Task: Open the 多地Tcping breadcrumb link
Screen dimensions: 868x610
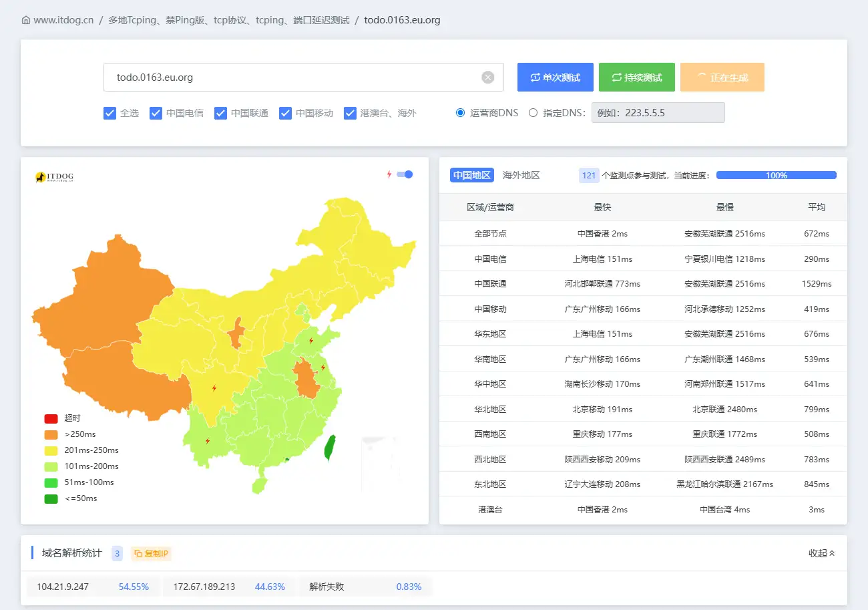Action: click(228, 20)
